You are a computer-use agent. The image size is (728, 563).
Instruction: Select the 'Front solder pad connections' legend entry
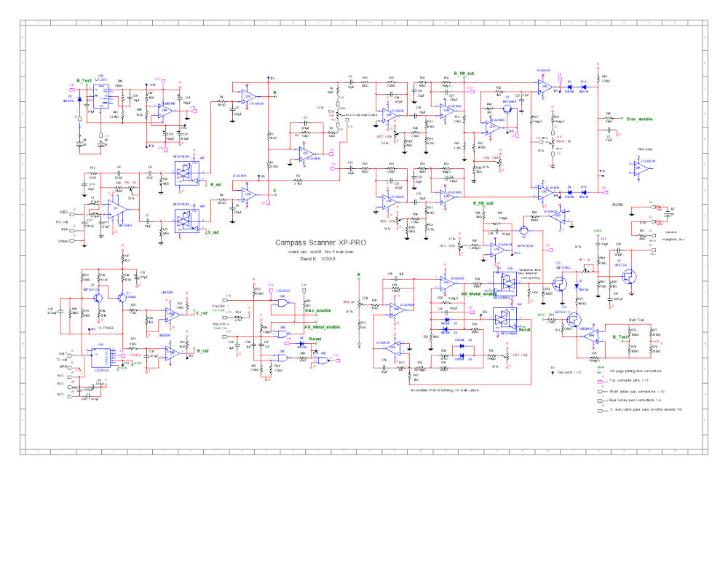[636, 392]
